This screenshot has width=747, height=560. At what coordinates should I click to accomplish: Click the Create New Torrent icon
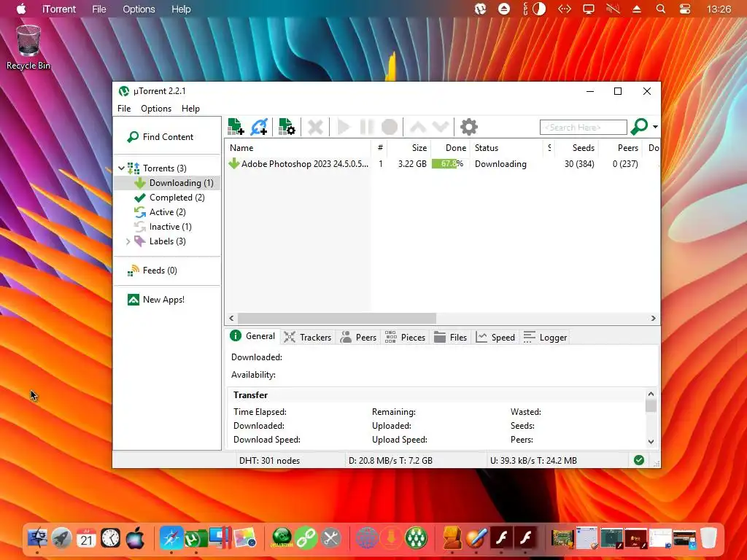tap(287, 127)
